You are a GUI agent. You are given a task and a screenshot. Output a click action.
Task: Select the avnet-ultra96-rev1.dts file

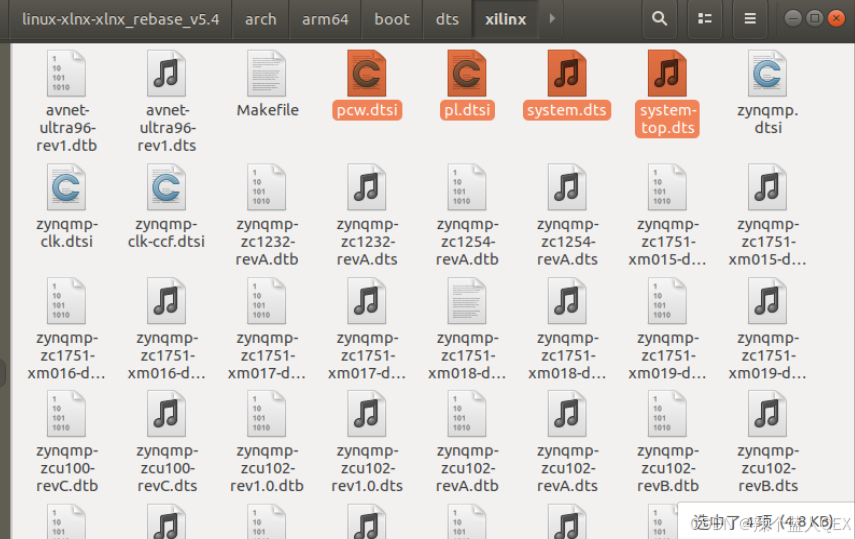pos(167,101)
